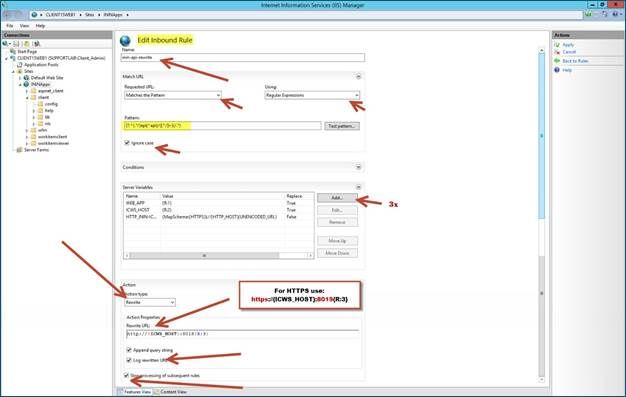Toggle the Ignore case checkbox
This screenshot has height=397, width=626.
127,143
